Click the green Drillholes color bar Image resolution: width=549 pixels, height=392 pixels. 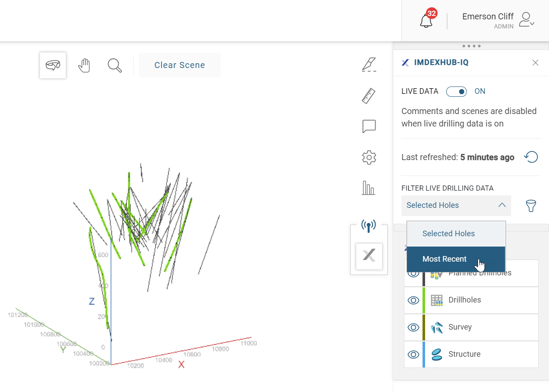424,300
